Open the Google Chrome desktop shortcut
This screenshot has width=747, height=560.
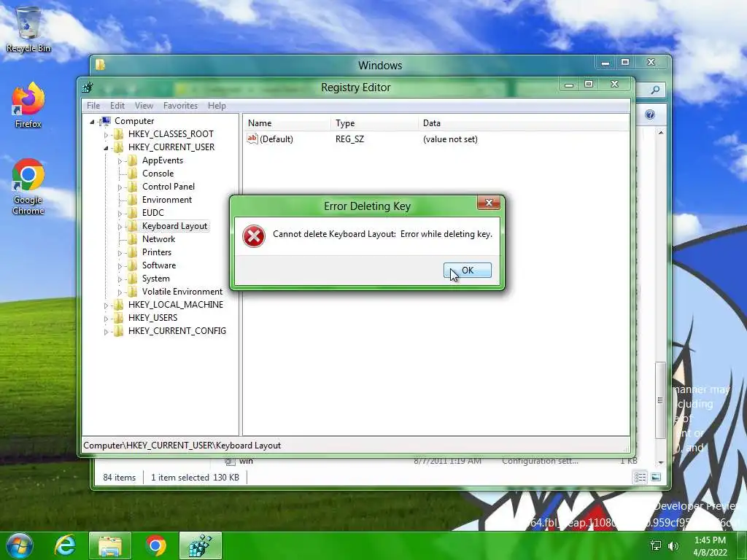tap(28, 186)
